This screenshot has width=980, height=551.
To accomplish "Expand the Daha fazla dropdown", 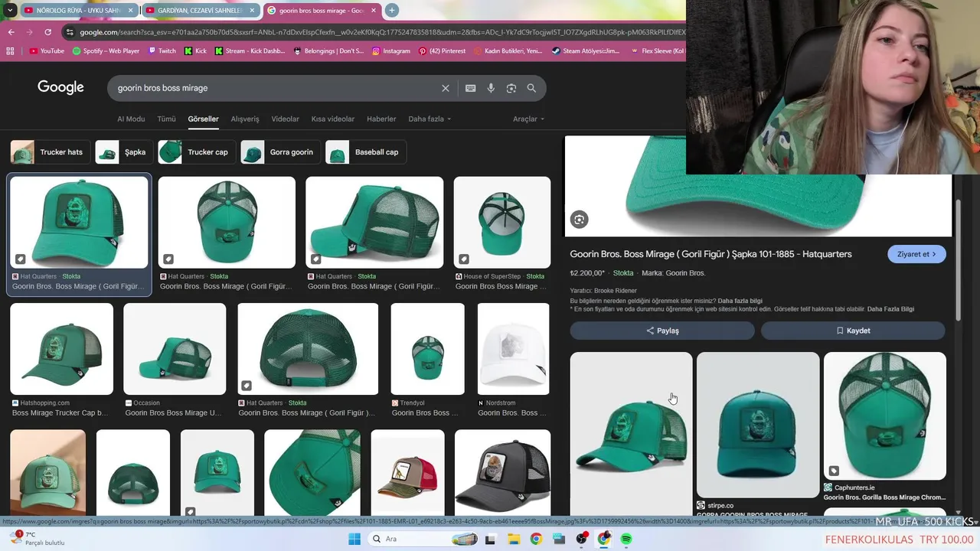I will (430, 119).
